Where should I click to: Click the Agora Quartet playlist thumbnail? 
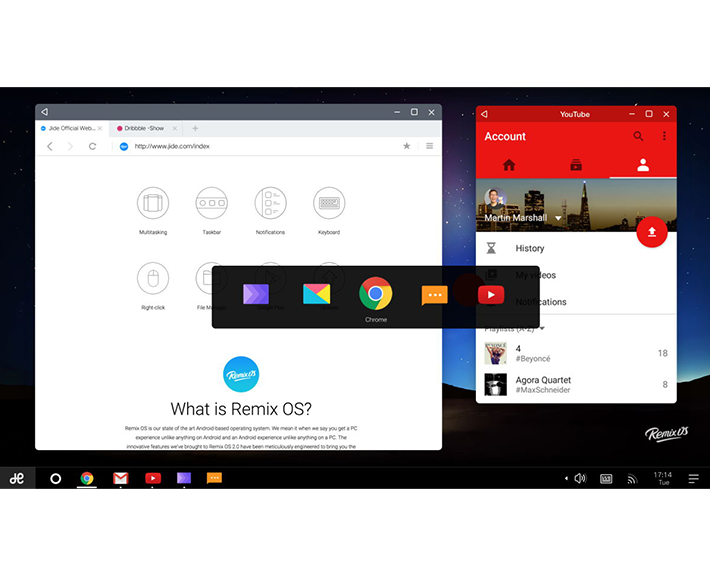[495, 384]
